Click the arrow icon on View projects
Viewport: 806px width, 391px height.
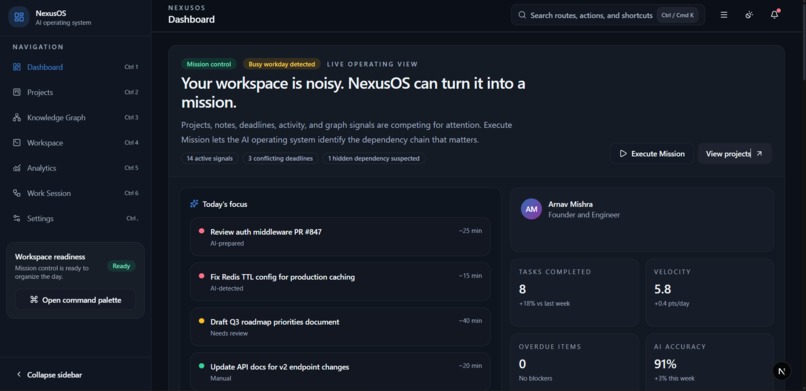tap(759, 154)
